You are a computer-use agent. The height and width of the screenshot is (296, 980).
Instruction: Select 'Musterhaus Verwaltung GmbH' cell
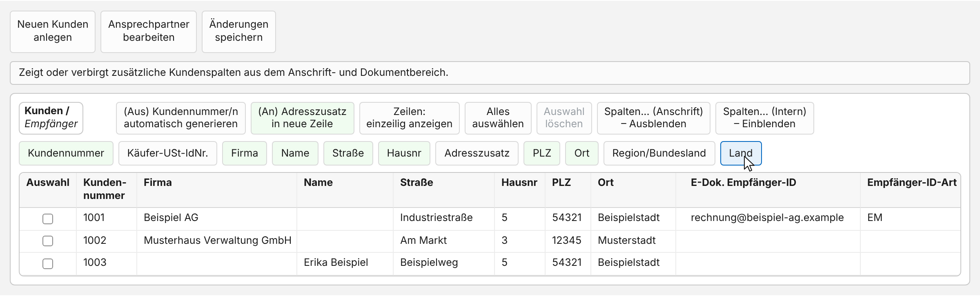pos(217,241)
